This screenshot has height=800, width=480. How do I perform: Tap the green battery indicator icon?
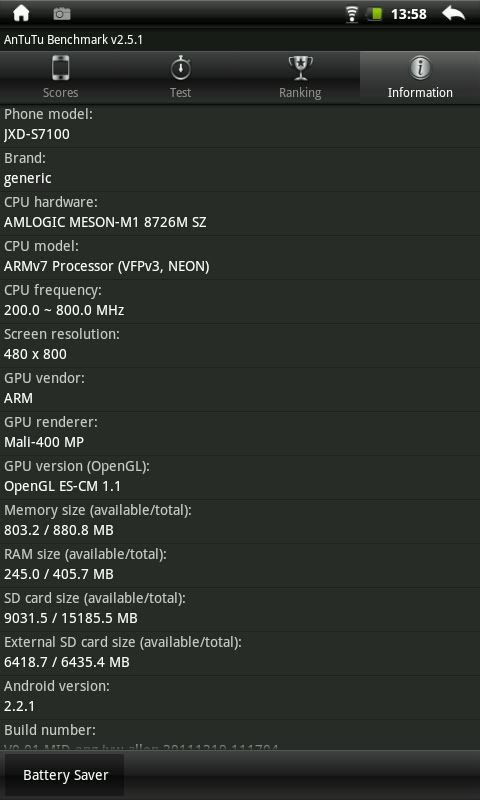[x=374, y=14]
